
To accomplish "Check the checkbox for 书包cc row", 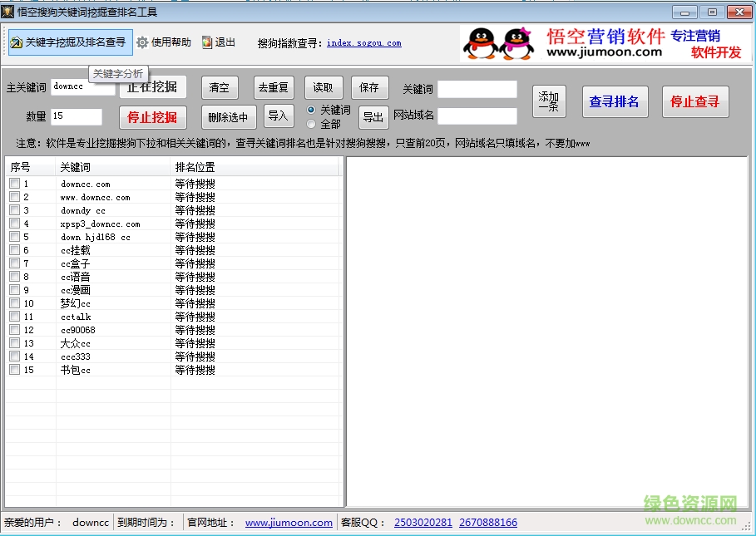I will point(13,369).
